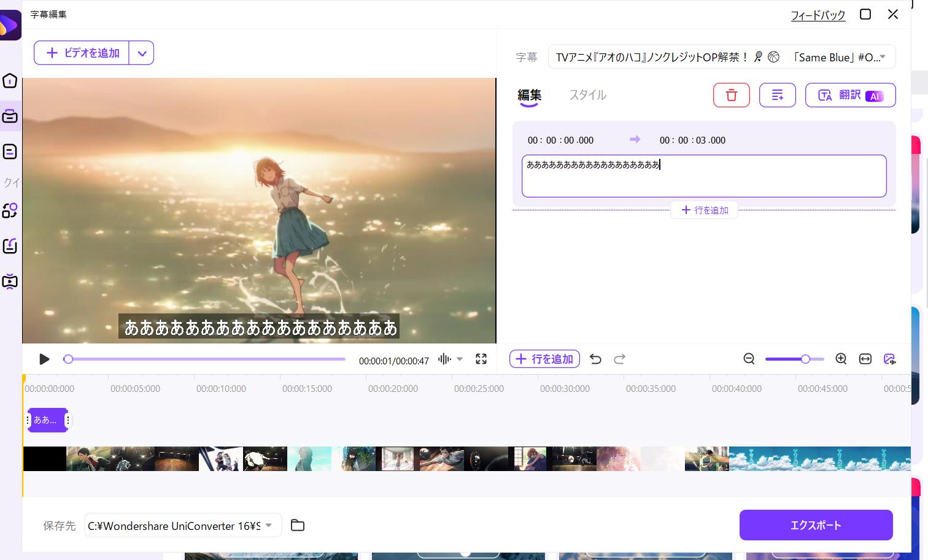
Task: Click the subtitle overlay on the video preview
Action: coord(260,327)
